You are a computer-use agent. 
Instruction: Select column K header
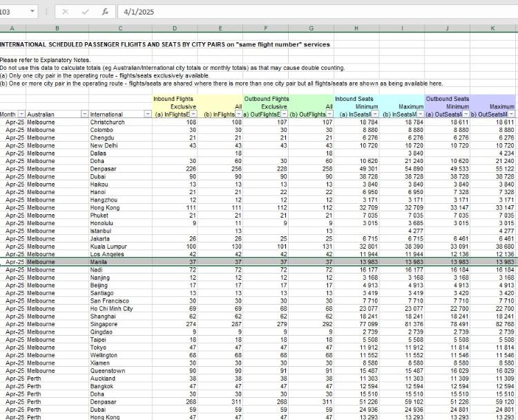(492, 28)
